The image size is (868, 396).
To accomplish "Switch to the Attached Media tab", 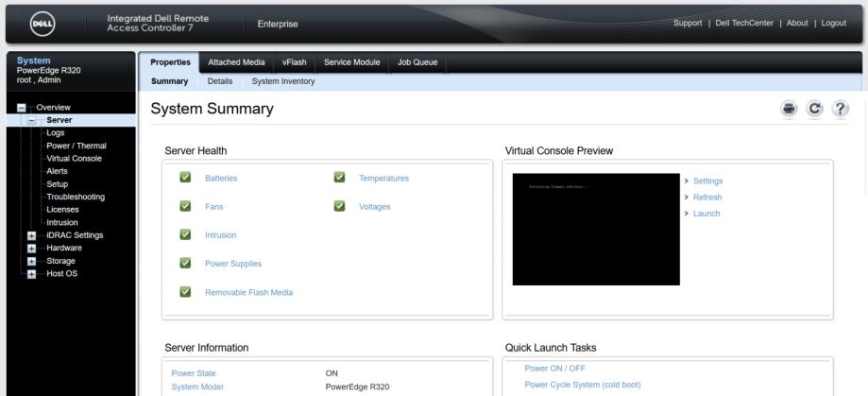I will (x=236, y=62).
